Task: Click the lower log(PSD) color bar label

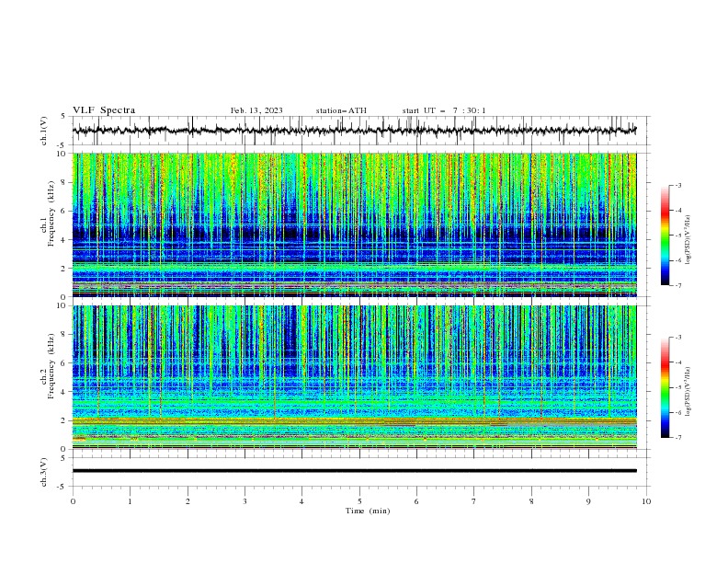Action: (x=688, y=391)
